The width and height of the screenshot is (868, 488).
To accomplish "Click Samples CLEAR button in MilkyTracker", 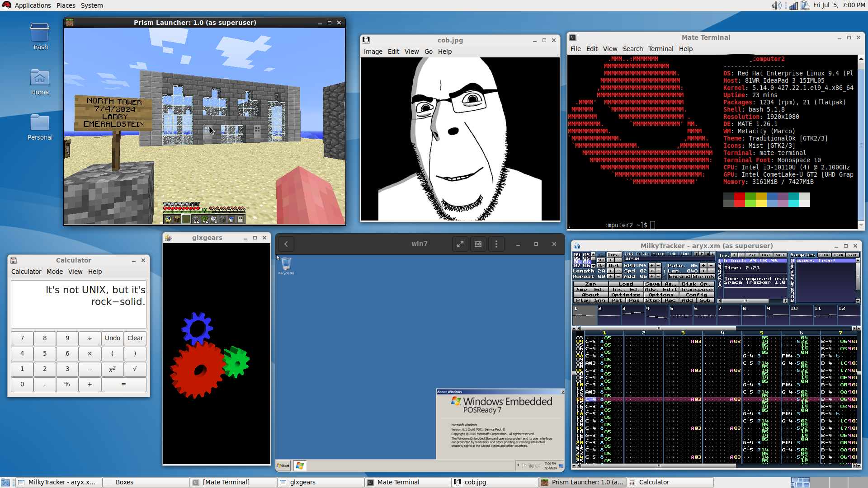I will point(825,255).
